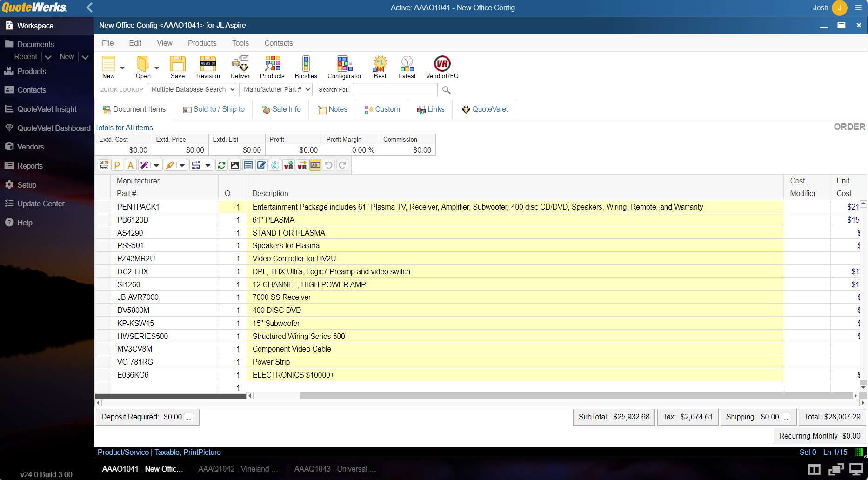Click the green refresh arrows icon
Image resolution: width=868 pixels, height=480 pixels.
tap(221, 165)
